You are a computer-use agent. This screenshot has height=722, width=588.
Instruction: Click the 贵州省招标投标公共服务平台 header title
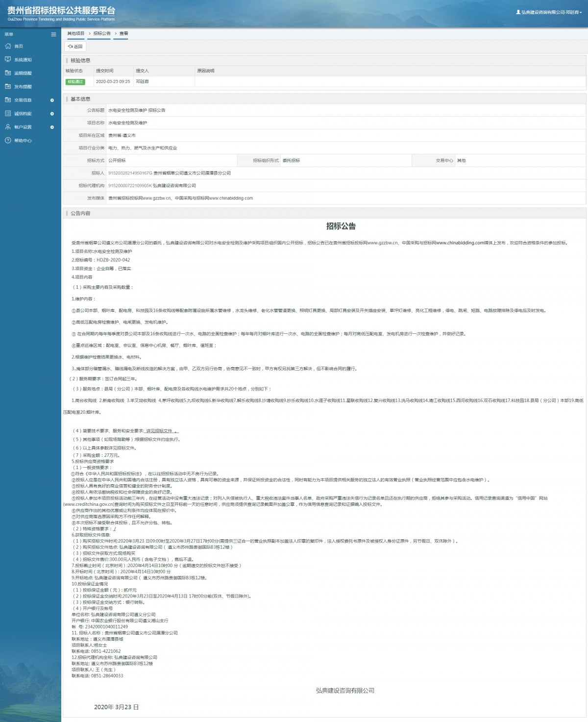(x=61, y=11)
